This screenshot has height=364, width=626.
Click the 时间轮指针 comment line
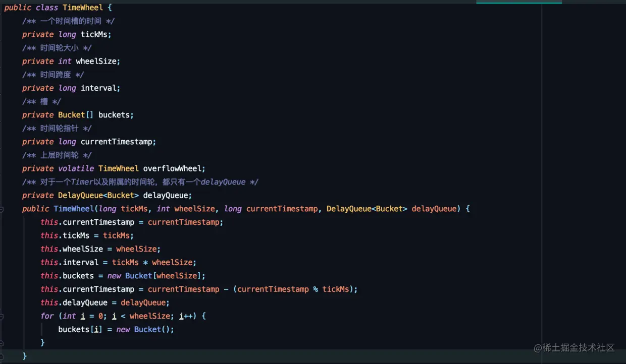click(57, 128)
